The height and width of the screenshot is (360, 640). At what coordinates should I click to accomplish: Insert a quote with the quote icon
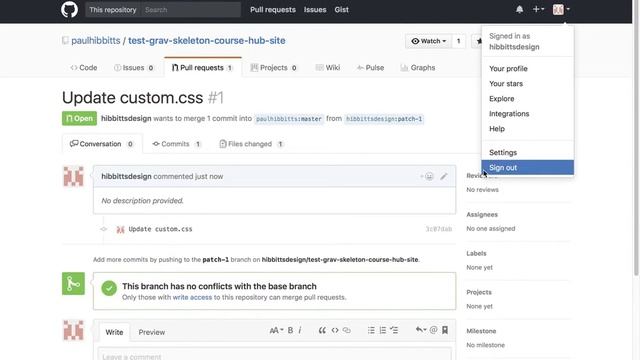click(x=322, y=330)
